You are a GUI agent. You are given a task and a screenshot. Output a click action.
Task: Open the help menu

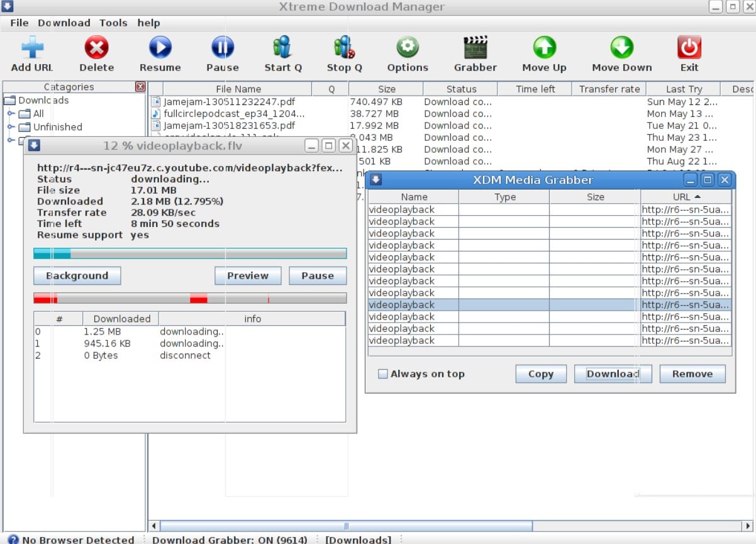coord(149,23)
